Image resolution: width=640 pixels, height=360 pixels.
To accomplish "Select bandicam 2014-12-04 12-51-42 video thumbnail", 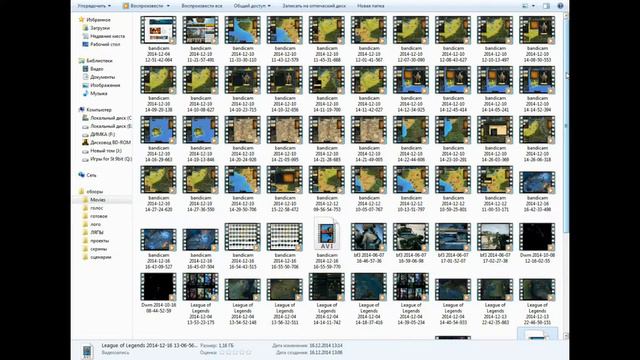I will point(158,30).
